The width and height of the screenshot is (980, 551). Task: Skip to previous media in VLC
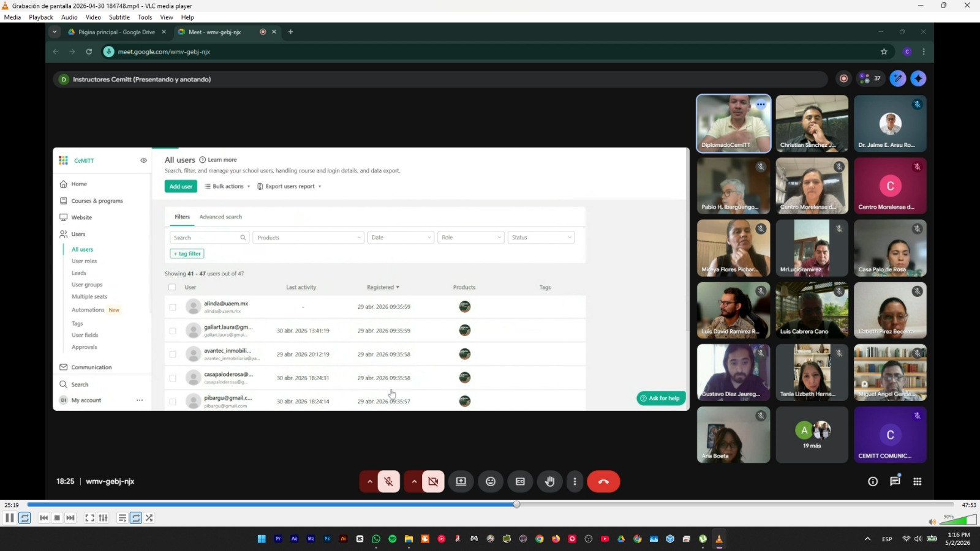pyautogui.click(x=43, y=518)
